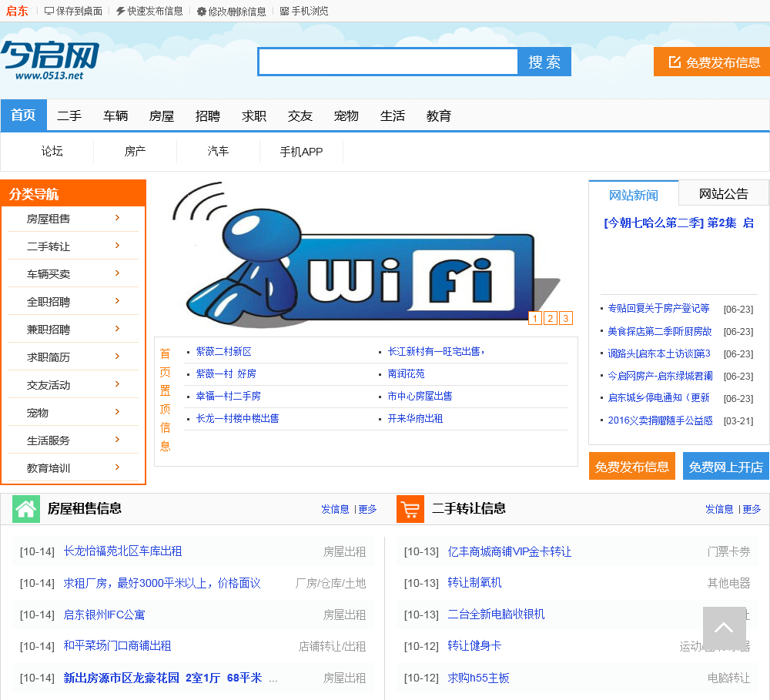Open the 和平菜场门口商铺出租 listing
This screenshot has width=770, height=700.
pyautogui.click(x=117, y=646)
